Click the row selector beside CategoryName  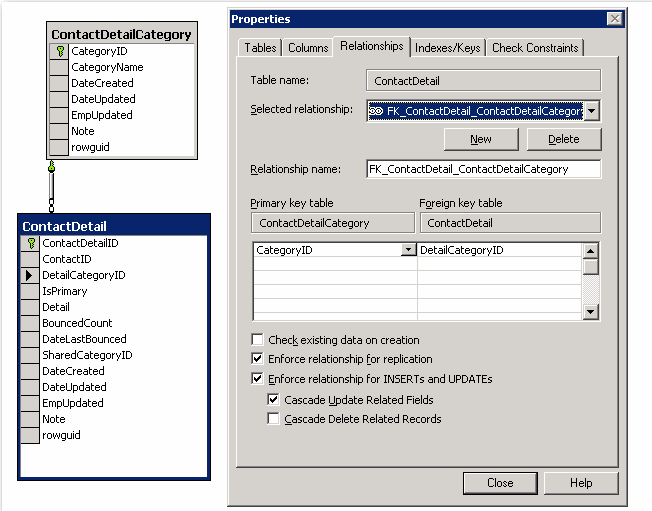pyautogui.click(x=59, y=67)
